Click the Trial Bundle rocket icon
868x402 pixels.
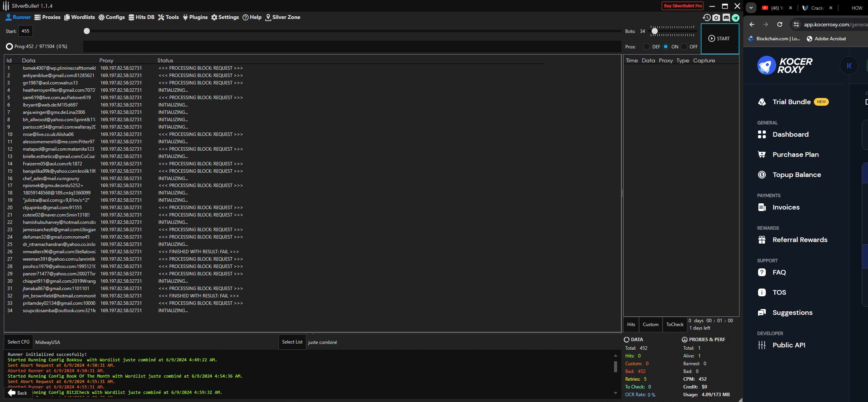click(762, 102)
